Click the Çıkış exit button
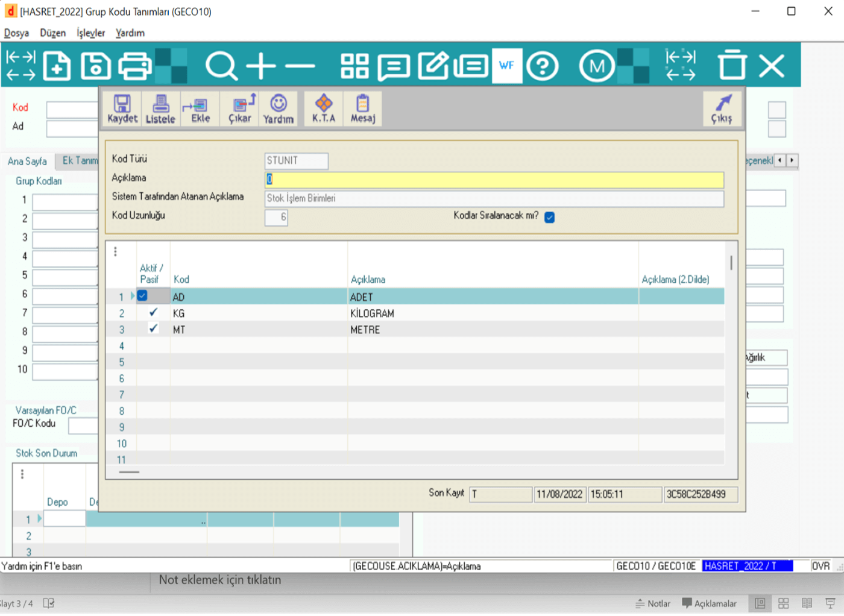 pyautogui.click(x=722, y=109)
